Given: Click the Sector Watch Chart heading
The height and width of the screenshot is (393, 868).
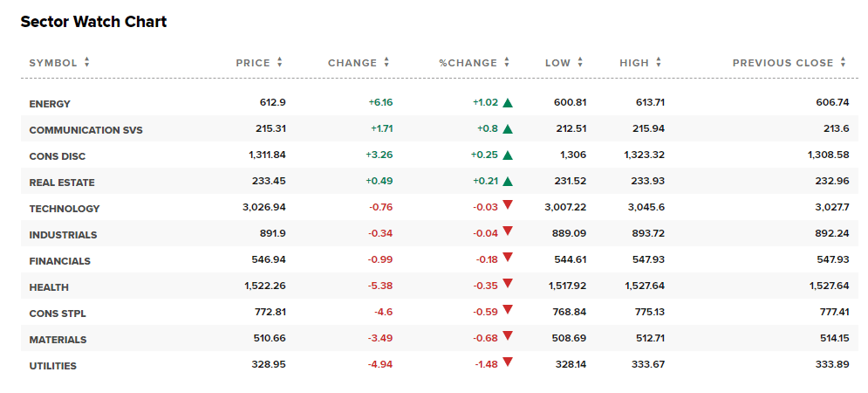Looking at the screenshot, I should pyautogui.click(x=93, y=22).
